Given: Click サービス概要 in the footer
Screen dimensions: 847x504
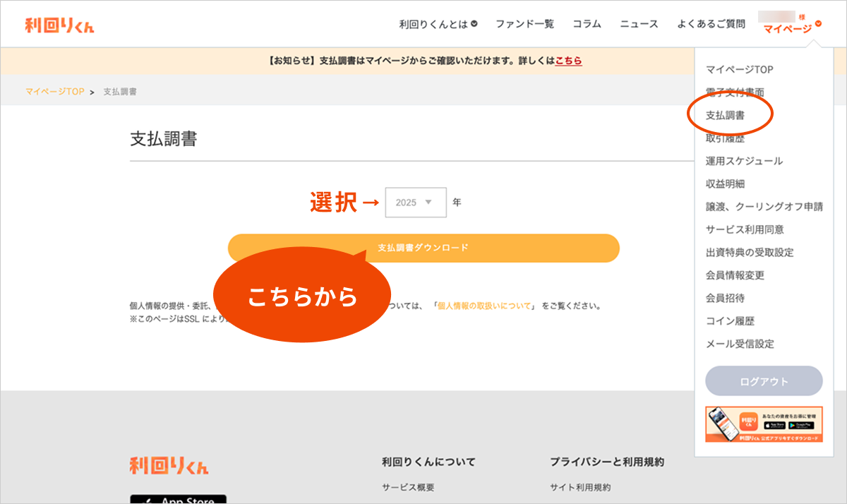Looking at the screenshot, I should (408, 487).
